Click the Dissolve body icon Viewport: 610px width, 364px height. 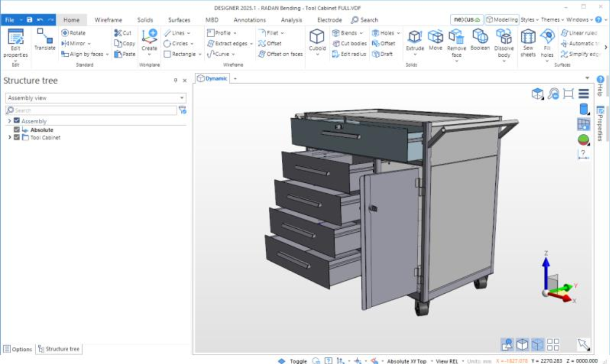point(504,37)
